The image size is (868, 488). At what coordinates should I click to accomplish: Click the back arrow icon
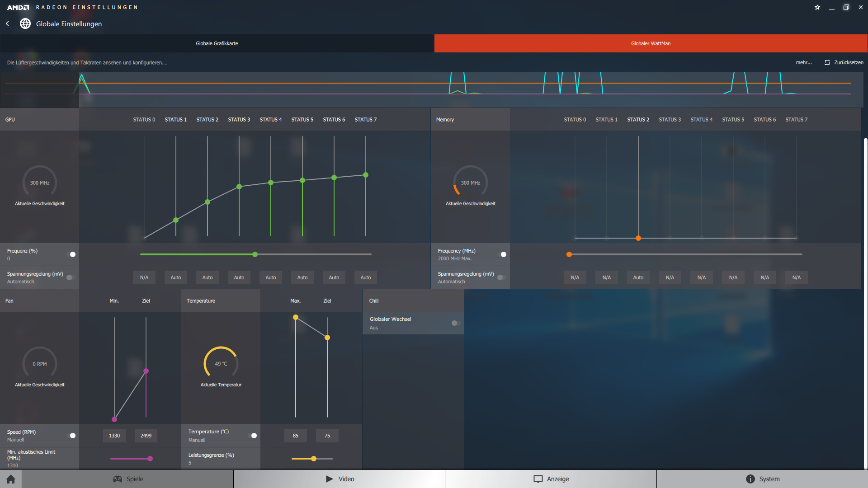tap(7, 23)
